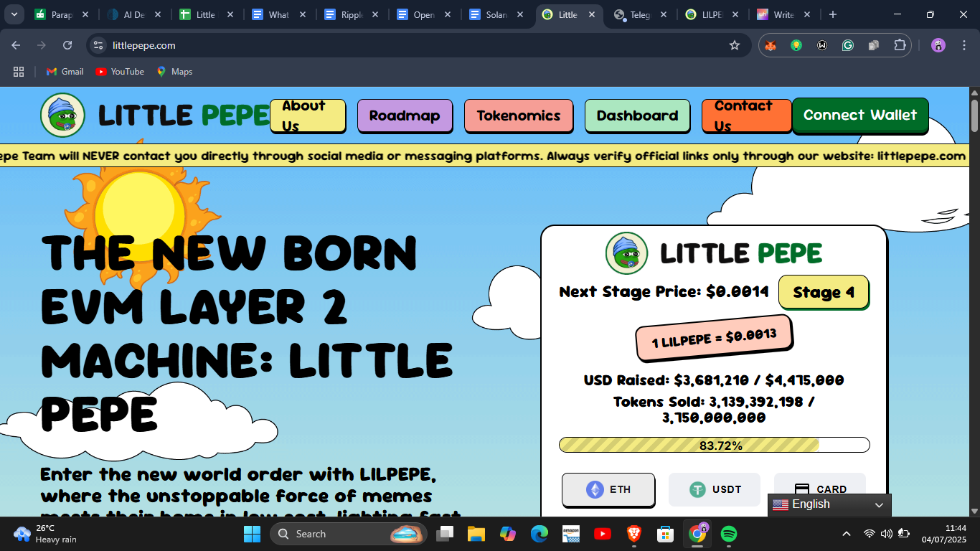Viewport: 980px width, 551px height.
Task: Switch to the AI De browser tab
Action: (x=135, y=14)
